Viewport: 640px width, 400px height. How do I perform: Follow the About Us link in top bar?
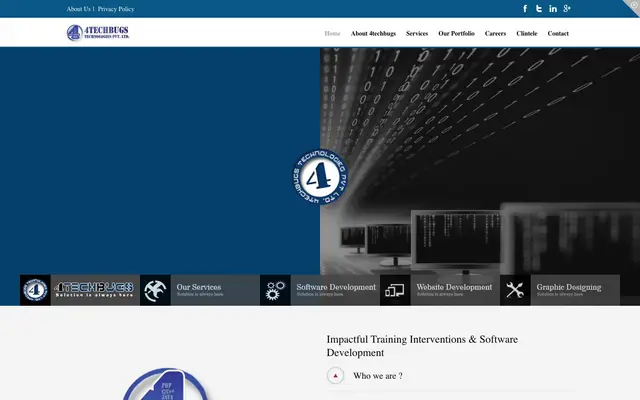point(78,9)
